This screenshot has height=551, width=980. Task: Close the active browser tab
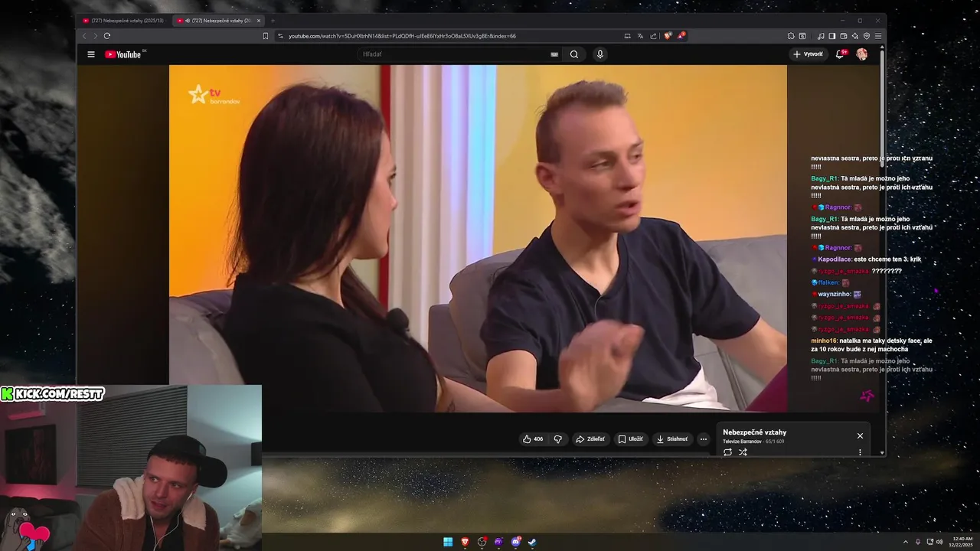click(259, 21)
